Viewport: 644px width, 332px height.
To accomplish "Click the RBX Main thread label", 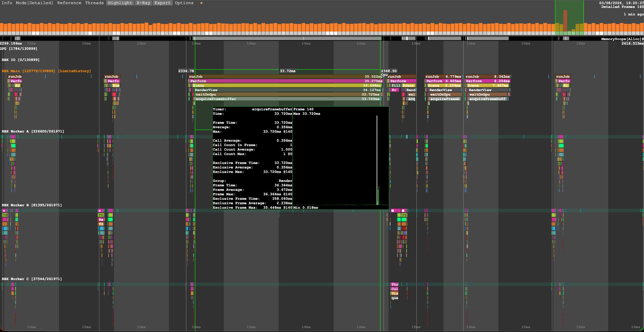I will click(29, 71).
